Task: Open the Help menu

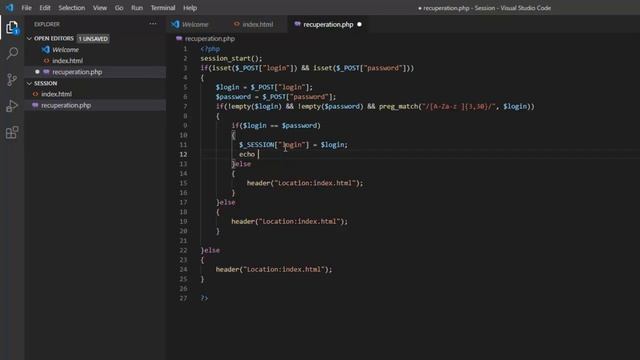Action: (190, 8)
